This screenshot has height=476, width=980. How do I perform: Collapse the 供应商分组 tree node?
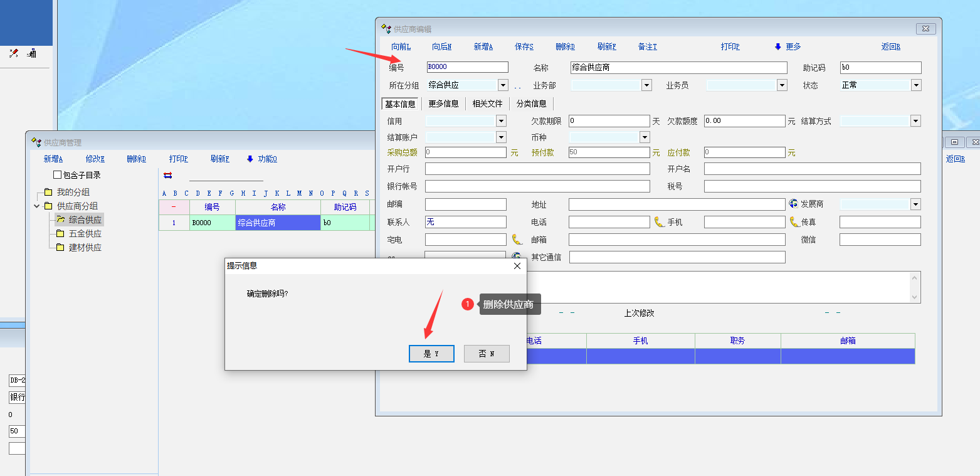pos(37,206)
